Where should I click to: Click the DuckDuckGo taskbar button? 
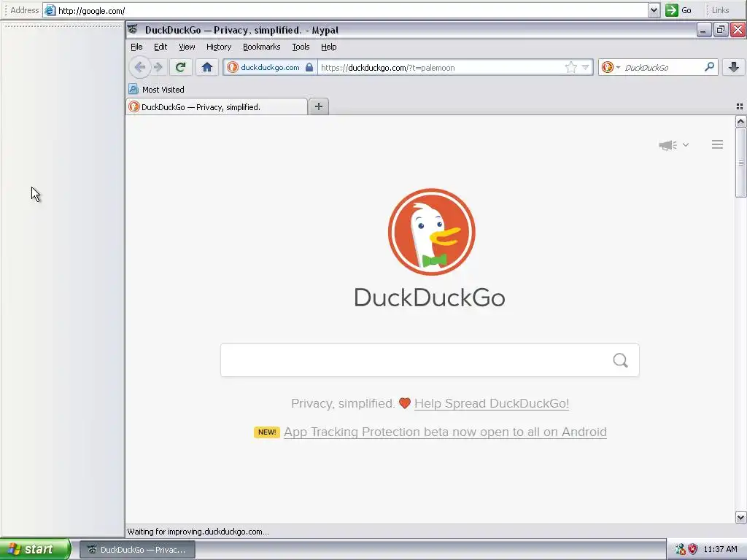pos(137,550)
